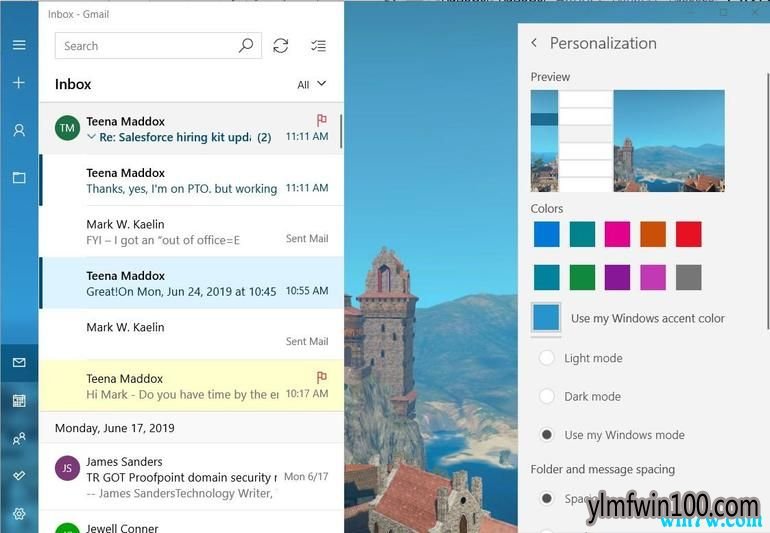Pick the teal color swatch in first row
This screenshot has height=533, width=770.
click(582, 234)
